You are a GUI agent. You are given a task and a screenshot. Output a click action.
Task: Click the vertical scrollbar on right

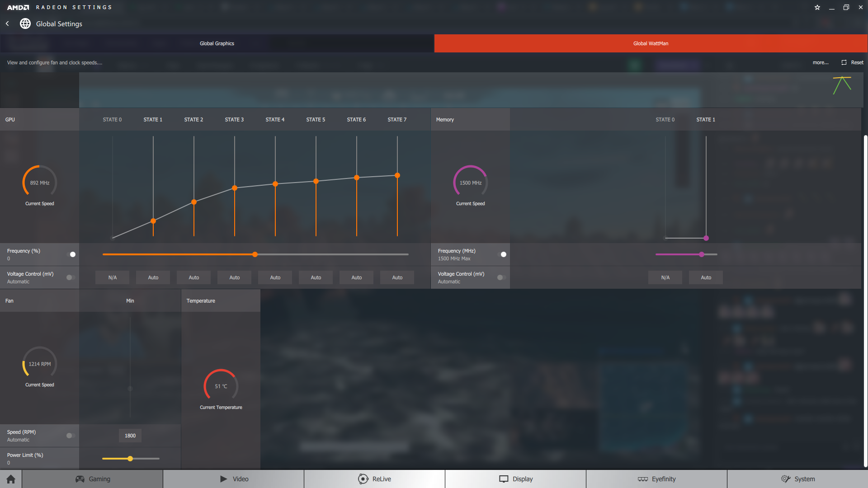pos(865,300)
